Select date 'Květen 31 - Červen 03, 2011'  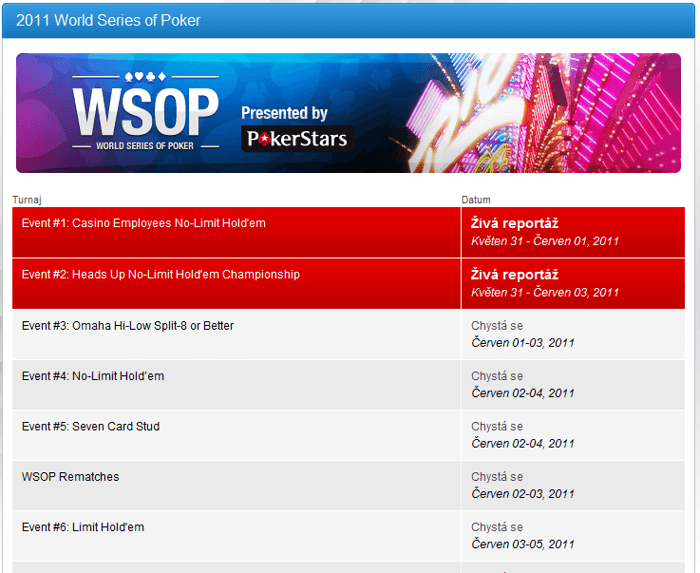coord(545,292)
